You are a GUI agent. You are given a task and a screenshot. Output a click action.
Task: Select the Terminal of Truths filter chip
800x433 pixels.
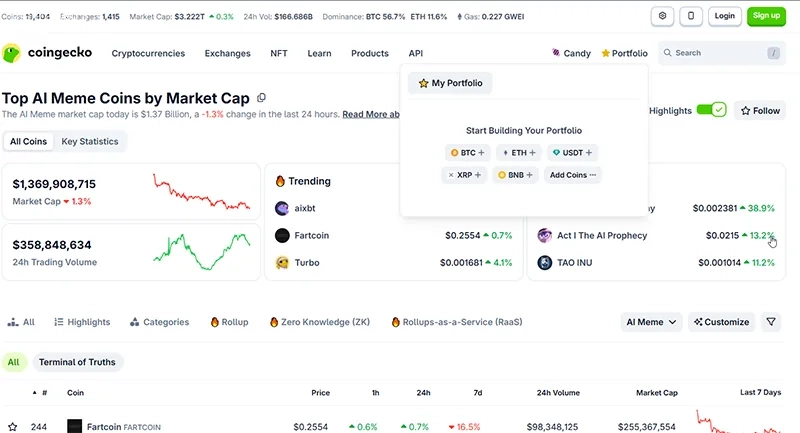pos(78,362)
